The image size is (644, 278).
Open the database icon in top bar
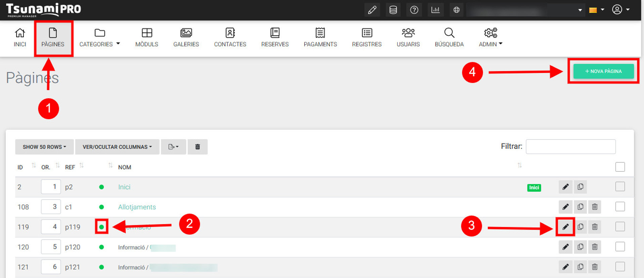tap(393, 10)
